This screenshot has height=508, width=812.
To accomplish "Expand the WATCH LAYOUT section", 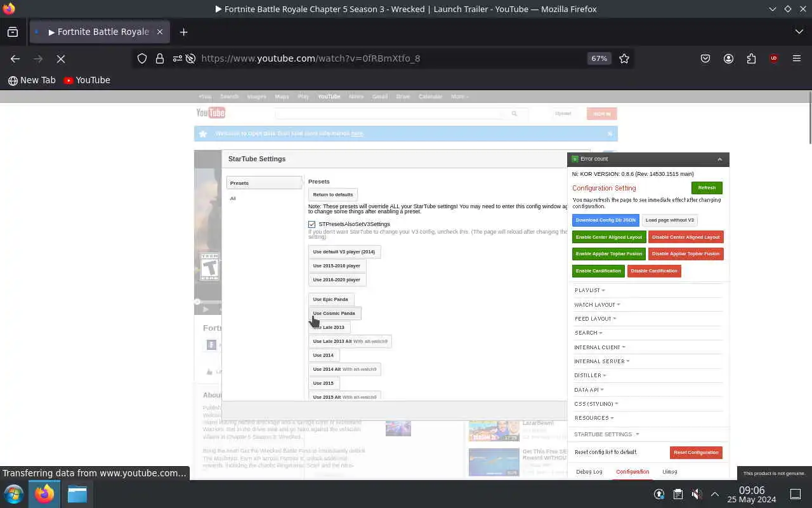I will tap(597, 305).
